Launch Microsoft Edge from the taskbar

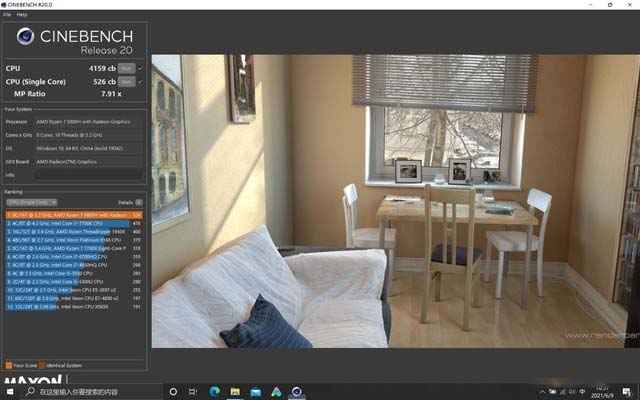pyautogui.click(x=214, y=392)
